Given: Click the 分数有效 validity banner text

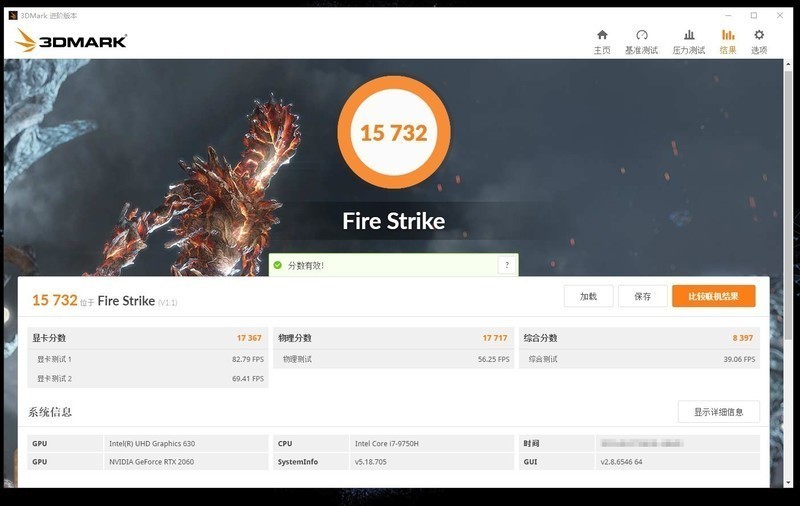Looking at the screenshot, I should 306,265.
